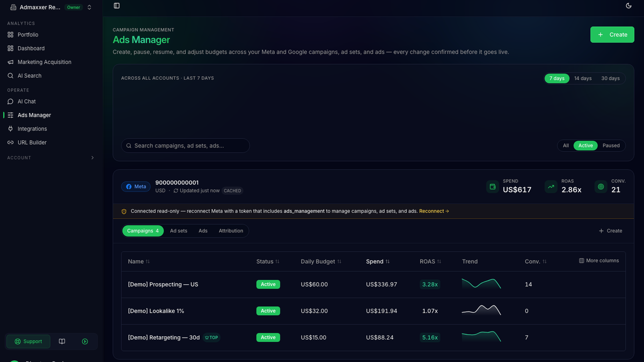Click the play circle icon in footer
This screenshot has height=362, width=644.
[x=85, y=341]
